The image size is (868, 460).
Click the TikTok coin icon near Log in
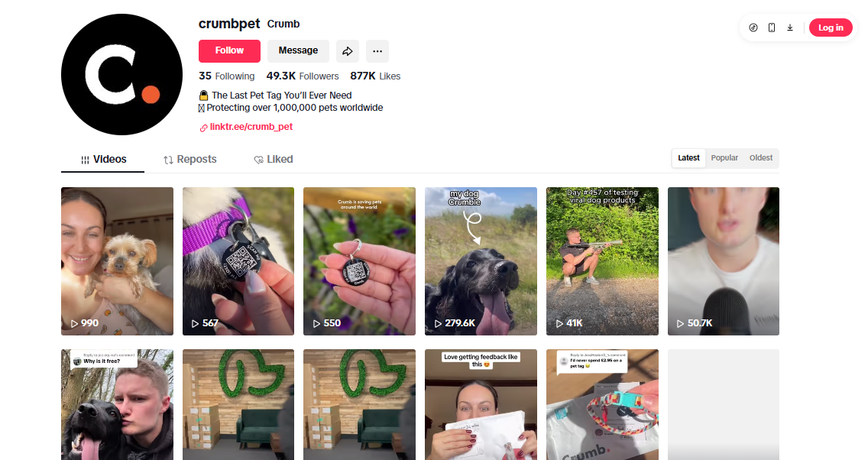point(753,28)
